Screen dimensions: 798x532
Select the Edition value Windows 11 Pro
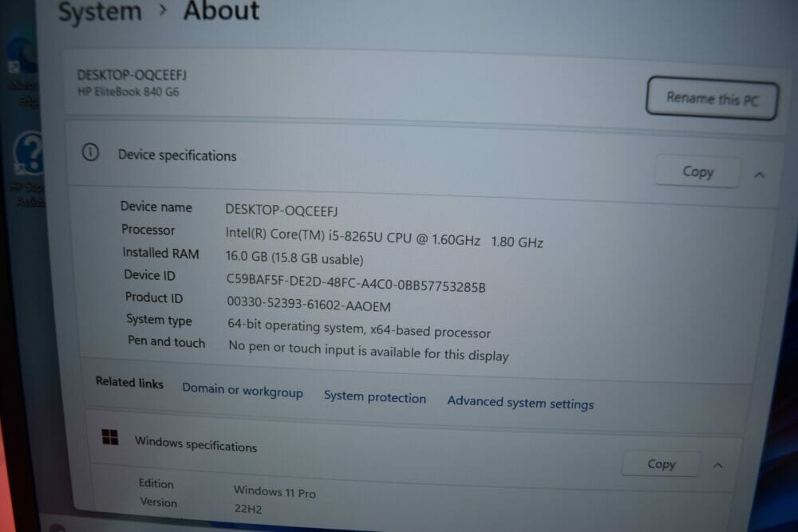point(275,492)
